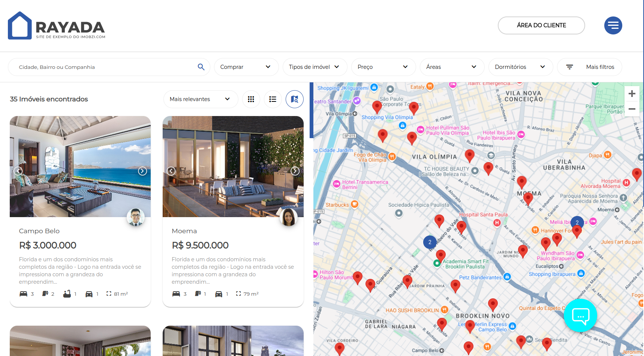Open the Mais filtros button
The width and height of the screenshot is (644, 356).
click(589, 67)
